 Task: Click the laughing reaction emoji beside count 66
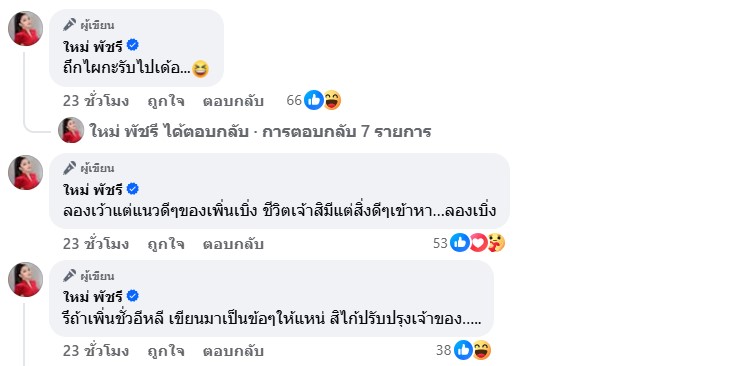pos(332,100)
